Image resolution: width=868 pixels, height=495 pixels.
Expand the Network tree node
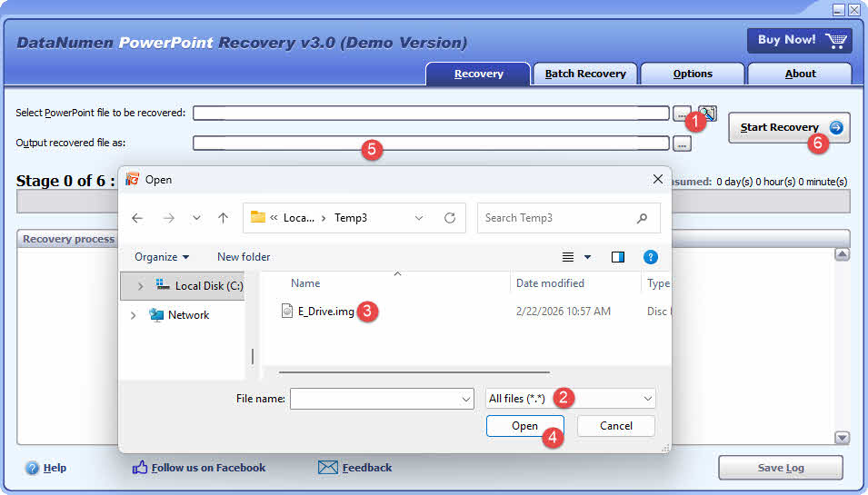click(133, 315)
